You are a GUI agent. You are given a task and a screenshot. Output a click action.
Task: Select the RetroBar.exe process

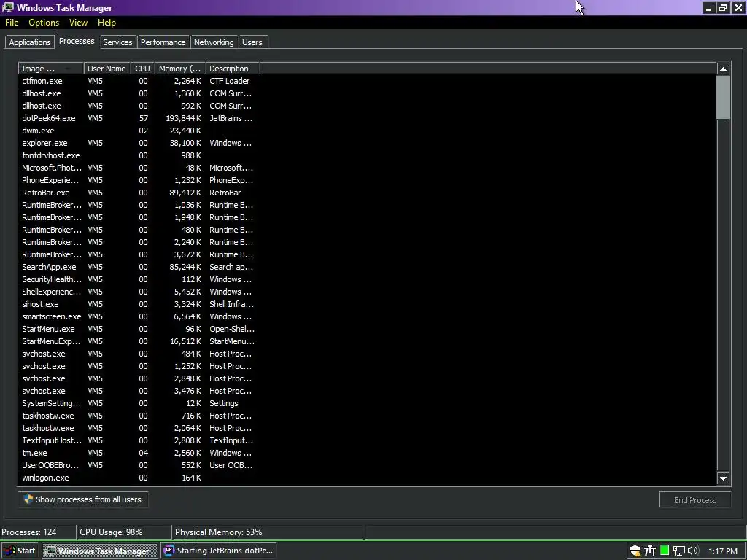click(x=138, y=192)
